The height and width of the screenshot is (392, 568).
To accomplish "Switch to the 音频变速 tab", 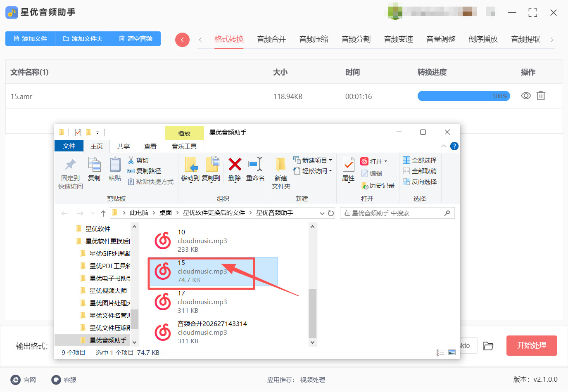I will 399,39.
